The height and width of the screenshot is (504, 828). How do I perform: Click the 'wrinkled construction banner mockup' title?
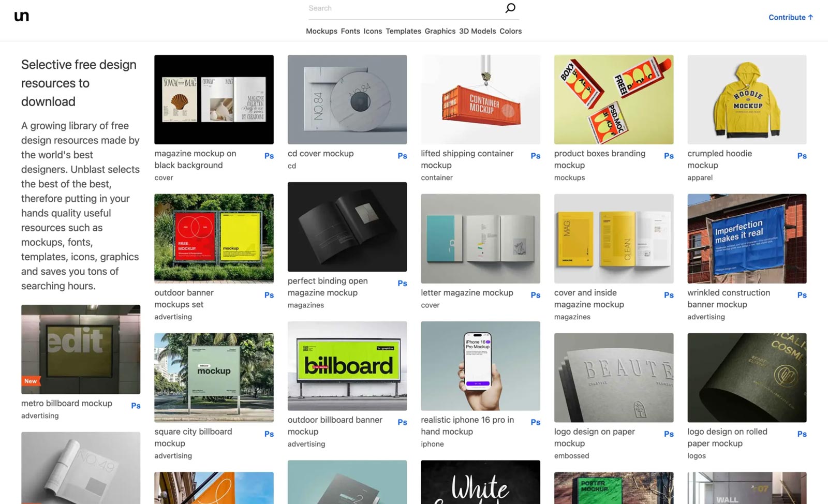coord(729,299)
